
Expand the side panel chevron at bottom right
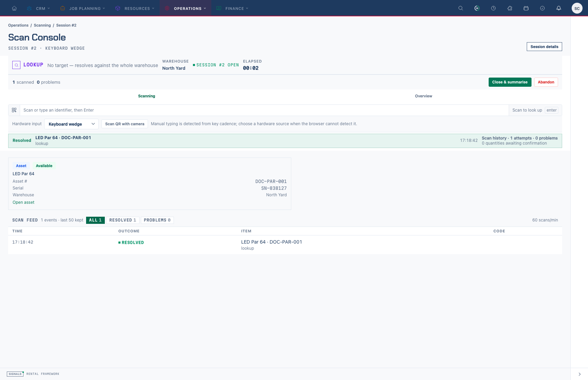click(579, 374)
